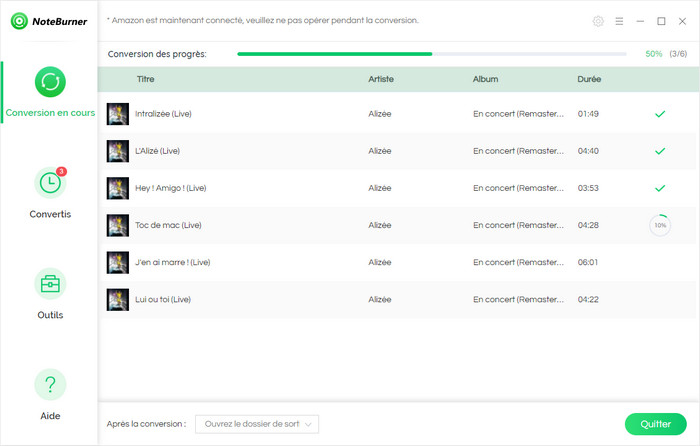
Task: Select the Convertis label
Action: coord(50,214)
